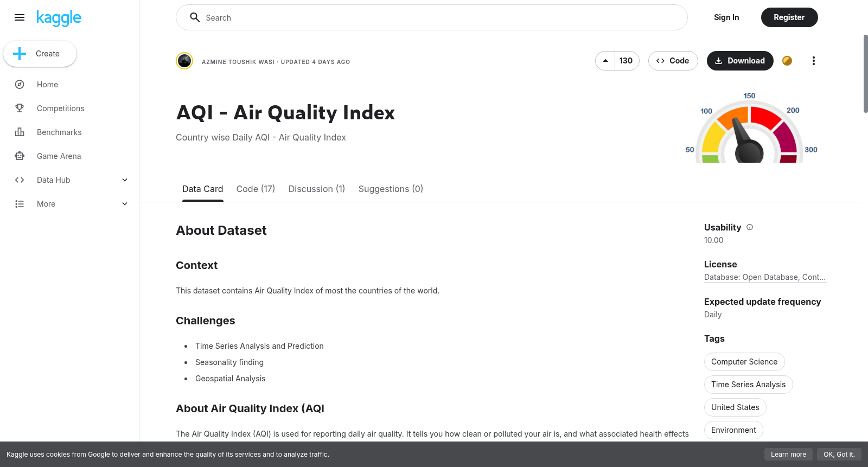Screen dimensions: 868x467
Task: Click the Download button
Action: [740, 61]
